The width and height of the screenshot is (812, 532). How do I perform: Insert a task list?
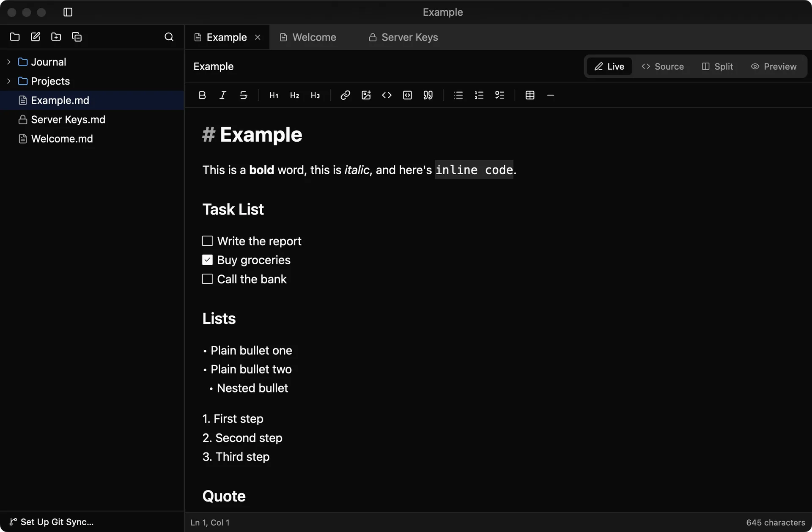499,95
